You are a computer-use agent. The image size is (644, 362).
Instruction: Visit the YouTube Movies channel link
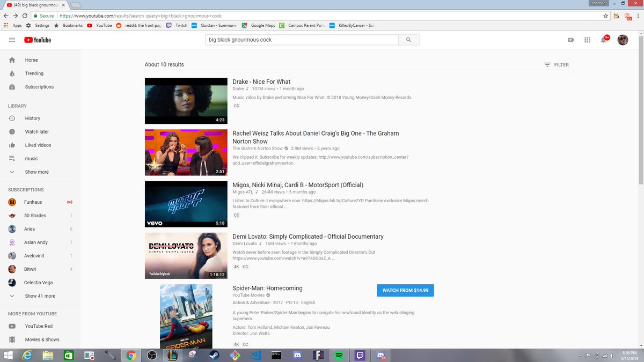click(x=248, y=295)
